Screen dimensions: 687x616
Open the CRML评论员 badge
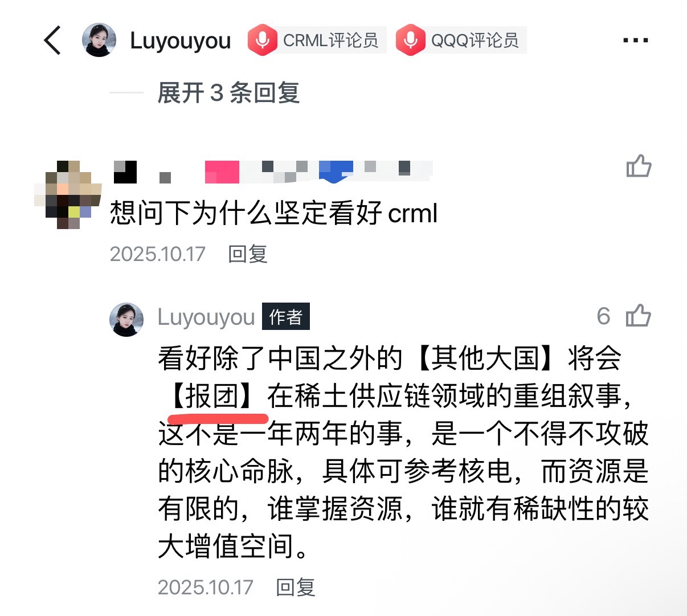317,40
